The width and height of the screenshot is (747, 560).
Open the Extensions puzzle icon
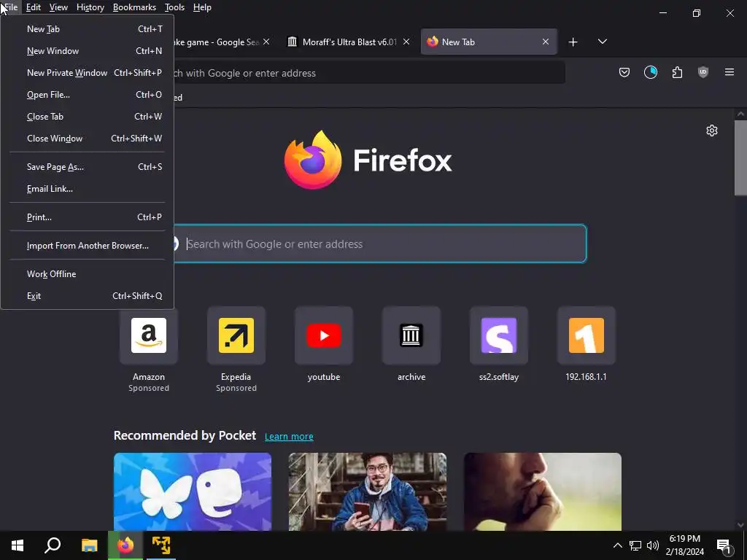pyautogui.click(x=677, y=72)
